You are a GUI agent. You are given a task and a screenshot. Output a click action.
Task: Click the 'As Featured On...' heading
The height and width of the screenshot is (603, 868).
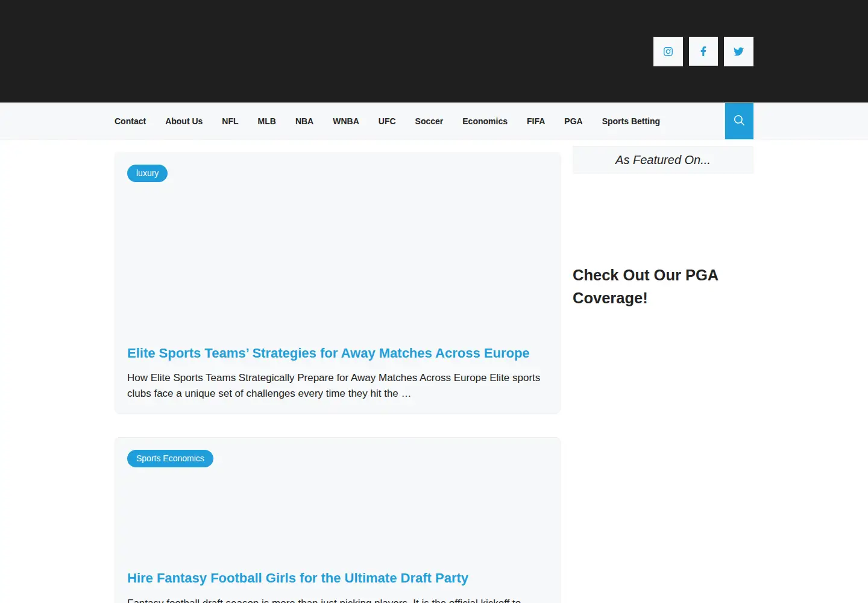[663, 160]
